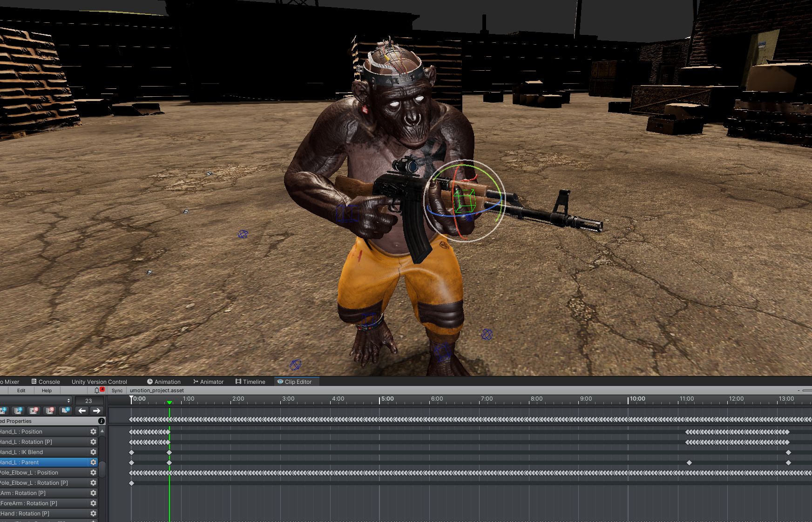The height and width of the screenshot is (522, 812).
Task: Click the frame number field showing 23
Action: click(89, 401)
